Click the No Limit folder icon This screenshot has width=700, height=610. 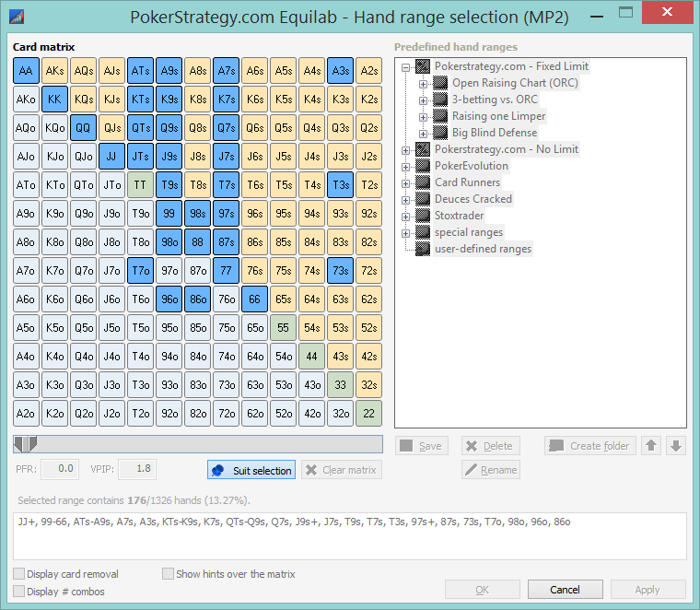click(423, 149)
